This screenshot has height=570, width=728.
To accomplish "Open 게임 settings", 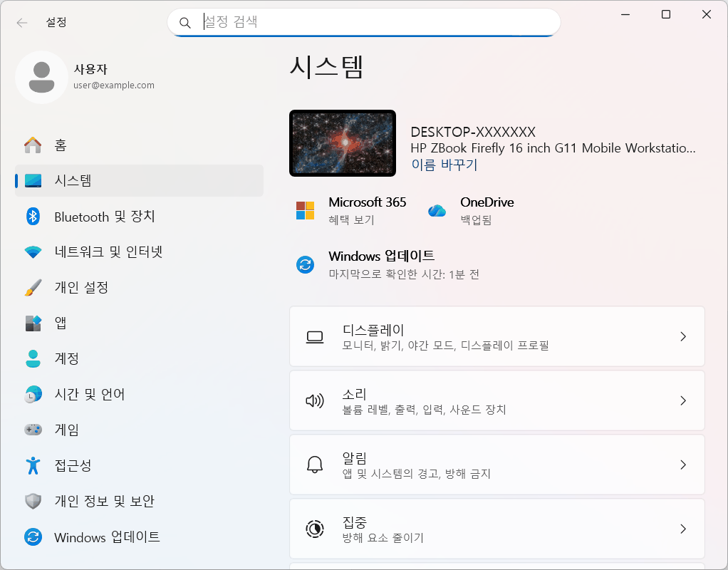I will [x=139, y=430].
